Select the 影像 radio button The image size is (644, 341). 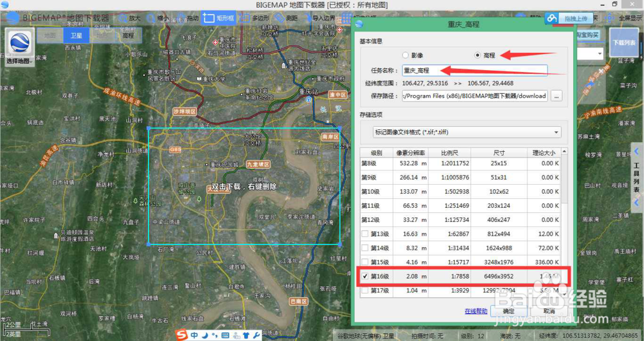point(406,55)
